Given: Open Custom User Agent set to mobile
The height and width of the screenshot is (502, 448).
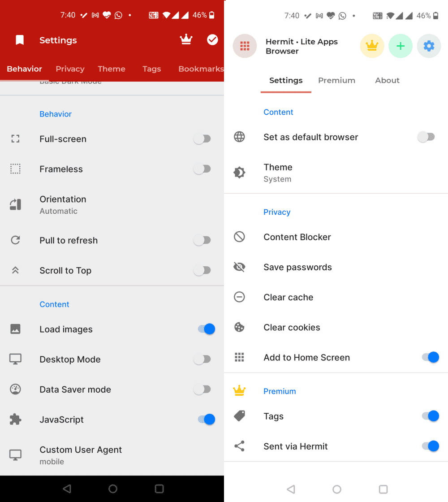Looking at the screenshot, I should pyautogui.click(x=81, y=454).
